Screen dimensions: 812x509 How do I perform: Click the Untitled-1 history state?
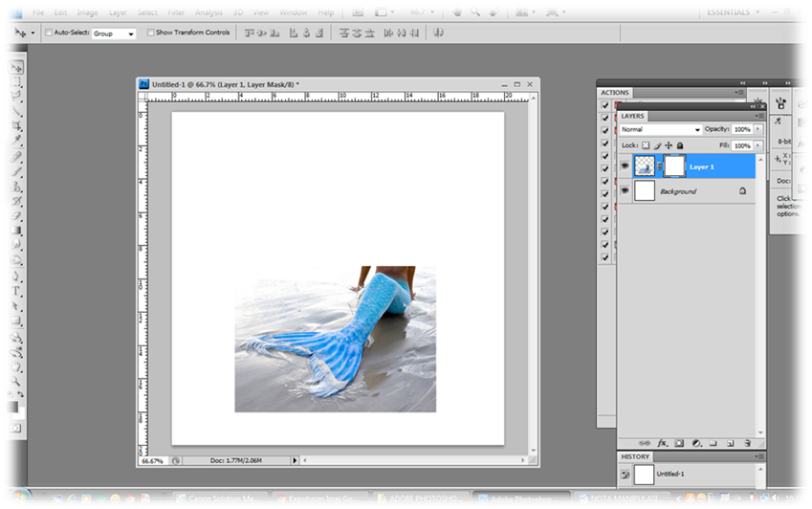pyautogui.click(x=687, y=474)
